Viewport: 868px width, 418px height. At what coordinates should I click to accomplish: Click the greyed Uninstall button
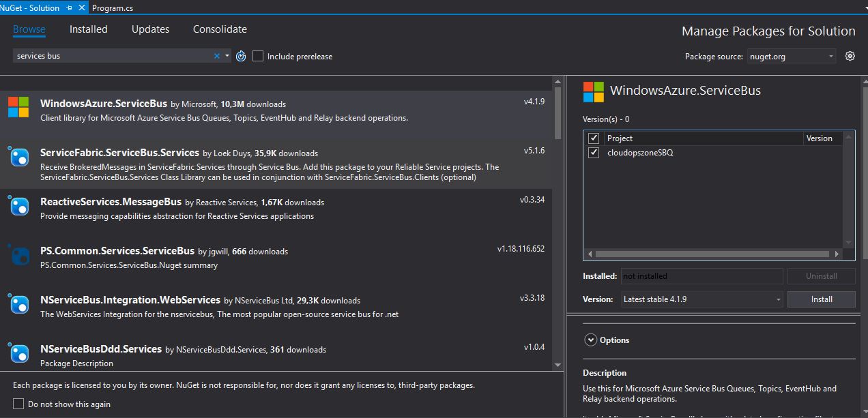coord(822,276)
